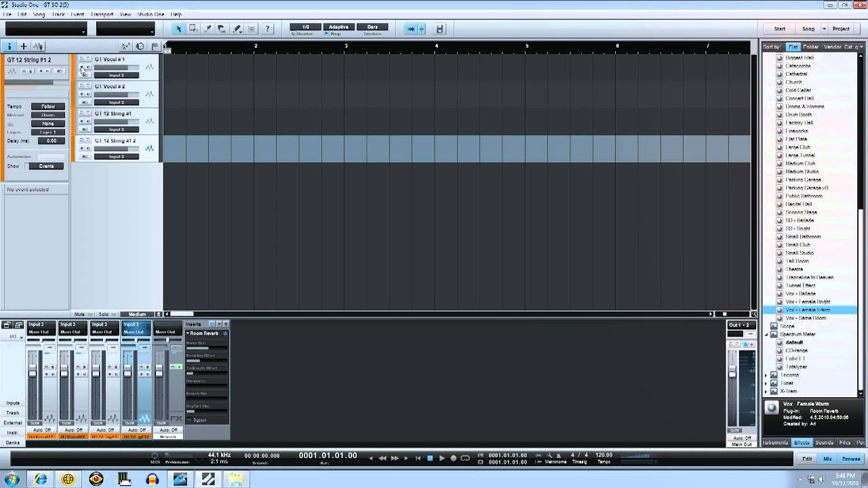
Task: Click the rewind button in transport
Action: tap(382, 458)
